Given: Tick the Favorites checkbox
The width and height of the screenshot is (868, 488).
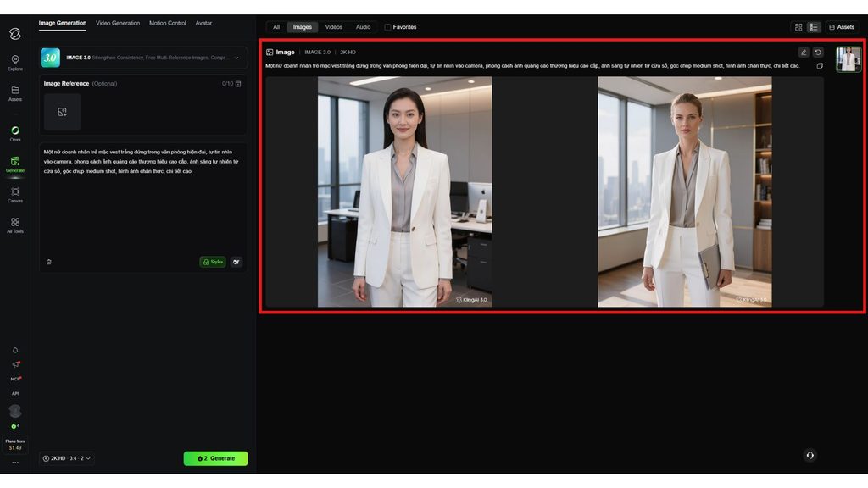Looking at the screenshot, I should click(387, 27).
